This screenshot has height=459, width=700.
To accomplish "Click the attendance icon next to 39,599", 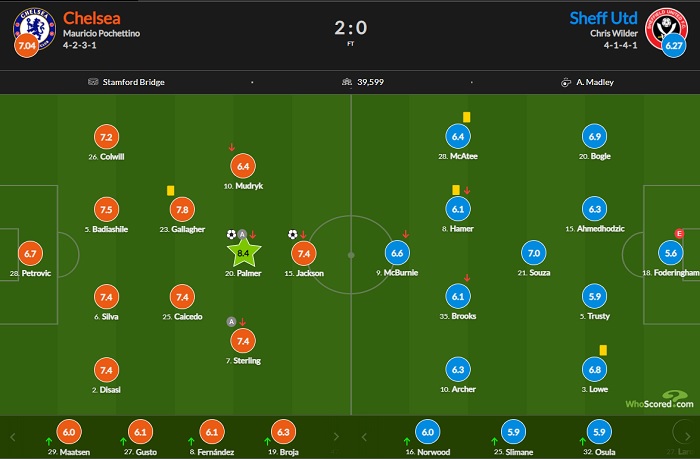I will 346,82.
